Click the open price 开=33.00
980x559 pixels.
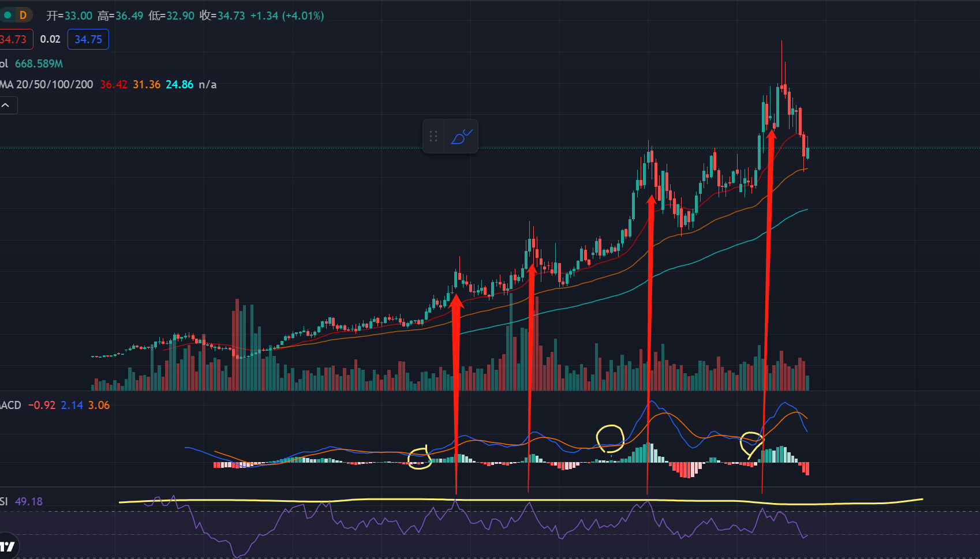tap(69, 16)
